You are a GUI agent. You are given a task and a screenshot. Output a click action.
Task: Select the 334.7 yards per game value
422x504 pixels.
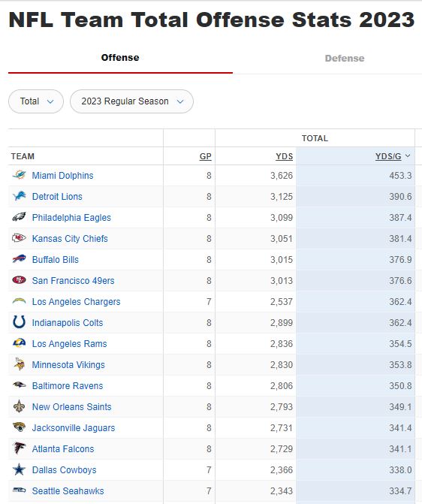(400, 490)
